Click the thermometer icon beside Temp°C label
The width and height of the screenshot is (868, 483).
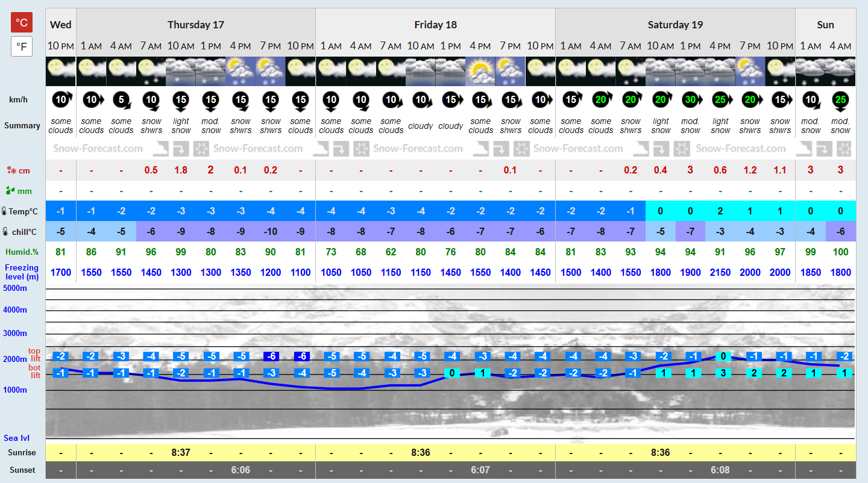[x=5, y=211]
